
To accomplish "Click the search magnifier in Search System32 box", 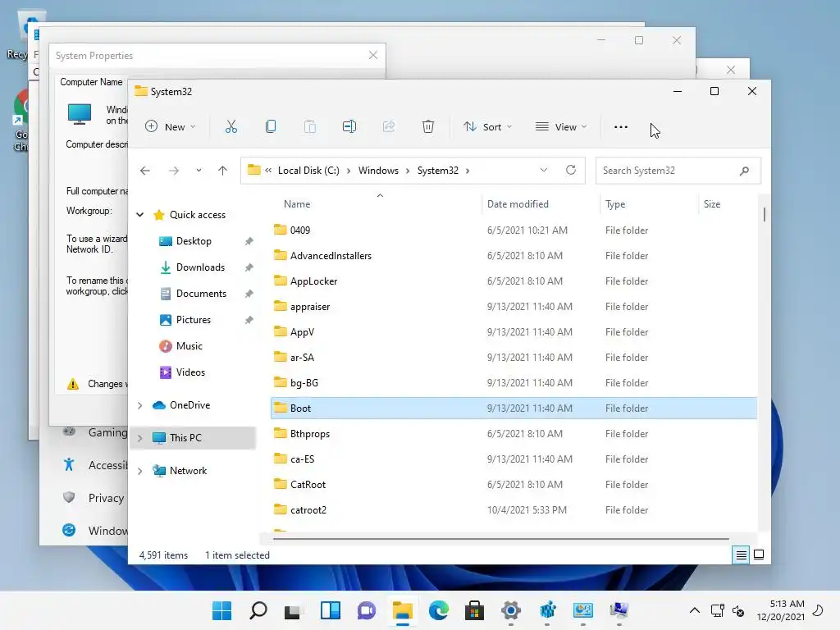I will point(744,171).
